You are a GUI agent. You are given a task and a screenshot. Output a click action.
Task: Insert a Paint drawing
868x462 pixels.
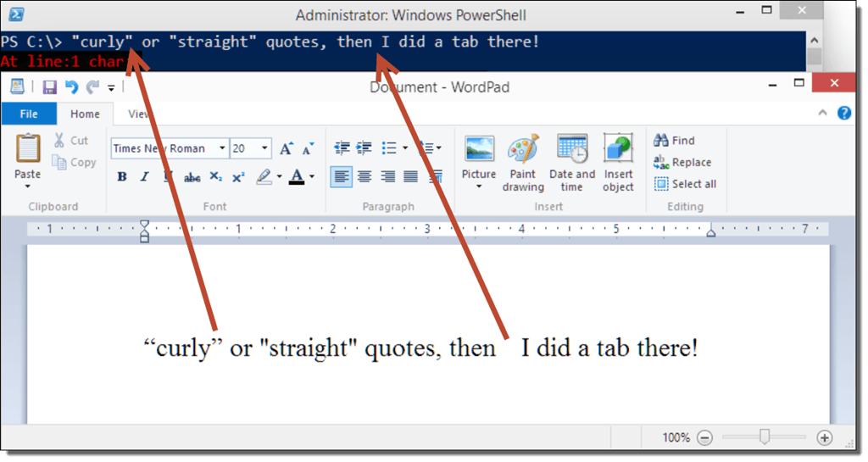(x=523, y=163)
